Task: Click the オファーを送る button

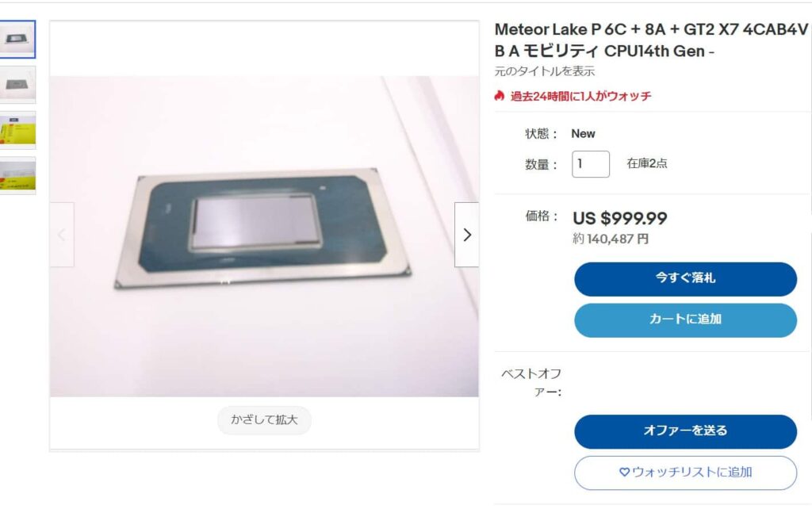Action: tap(685, 431)
